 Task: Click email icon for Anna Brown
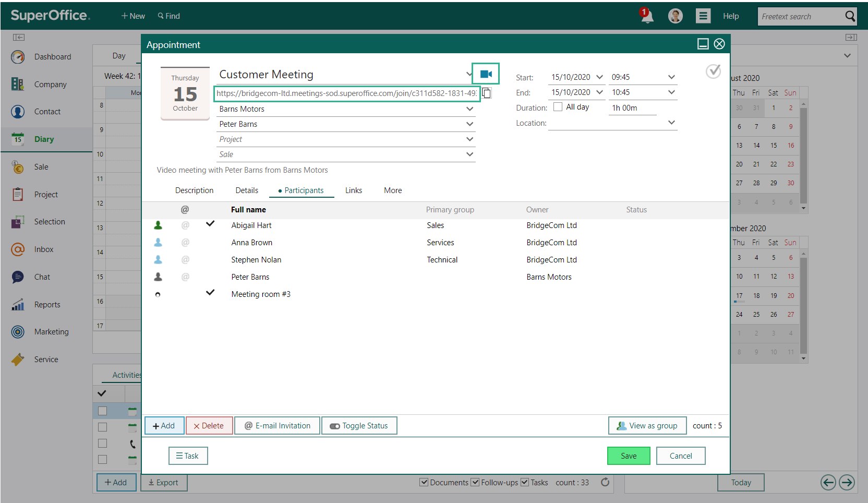[185, 243]
